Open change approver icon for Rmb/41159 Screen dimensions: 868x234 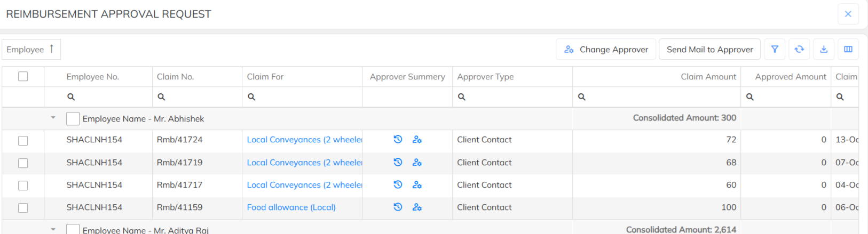click(x=417, y=207)
